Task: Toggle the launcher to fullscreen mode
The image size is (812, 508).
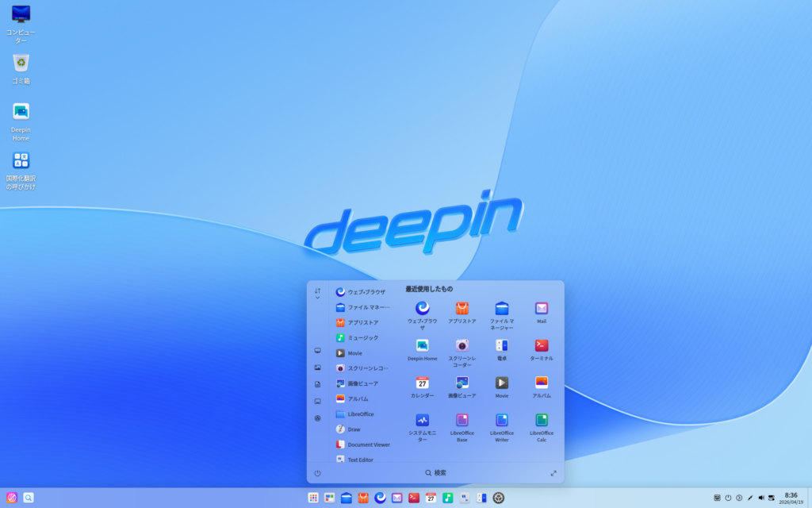Action: click(553, 473)
